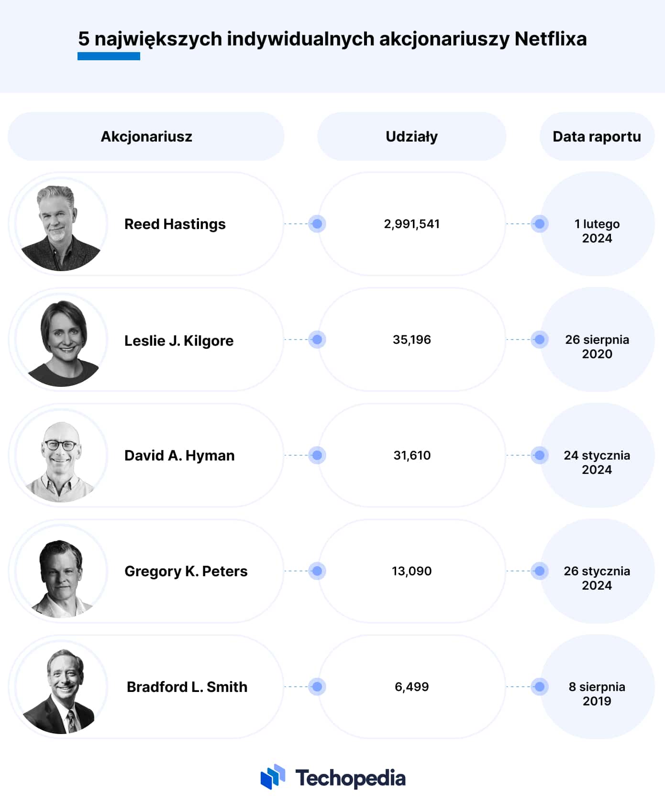Viewport: 665px width, 812px height.
Task: Click the Techopedia logo icon
Action: click(x=273, y=777)
